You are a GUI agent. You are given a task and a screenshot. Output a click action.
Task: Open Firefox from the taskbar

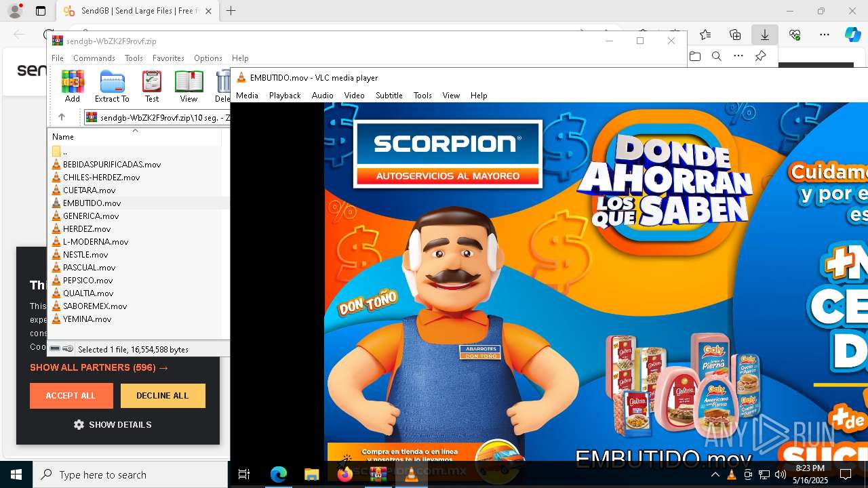(x=344, y=474)
